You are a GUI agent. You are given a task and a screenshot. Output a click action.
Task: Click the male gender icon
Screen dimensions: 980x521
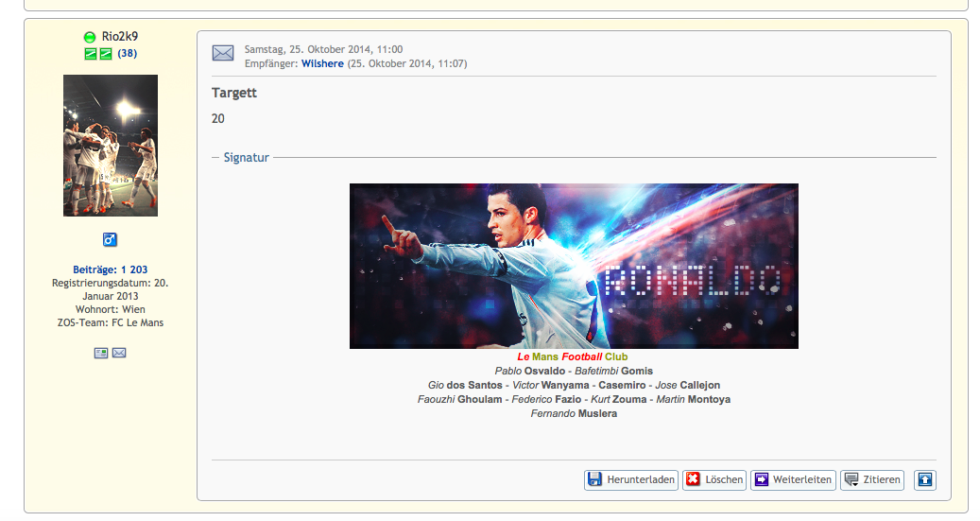tap(110, 239)
